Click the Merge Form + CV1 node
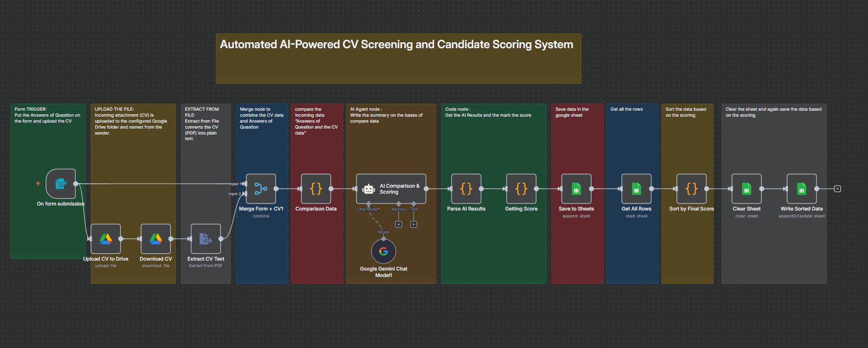 (261, 189)
